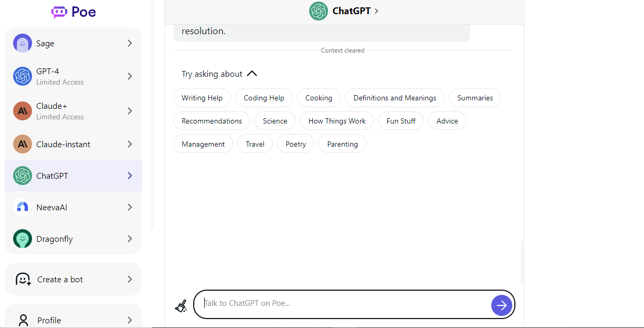Image resolution: width=644 pixels, height=328 pixels.
Task: Click the Poe logo icon
Action: 59,12
